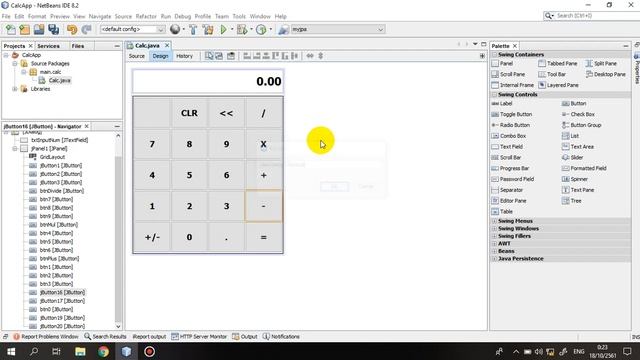Click the change vertical resizability icon
This screenshot has width=640, height=360.
[x=320, y=56]
